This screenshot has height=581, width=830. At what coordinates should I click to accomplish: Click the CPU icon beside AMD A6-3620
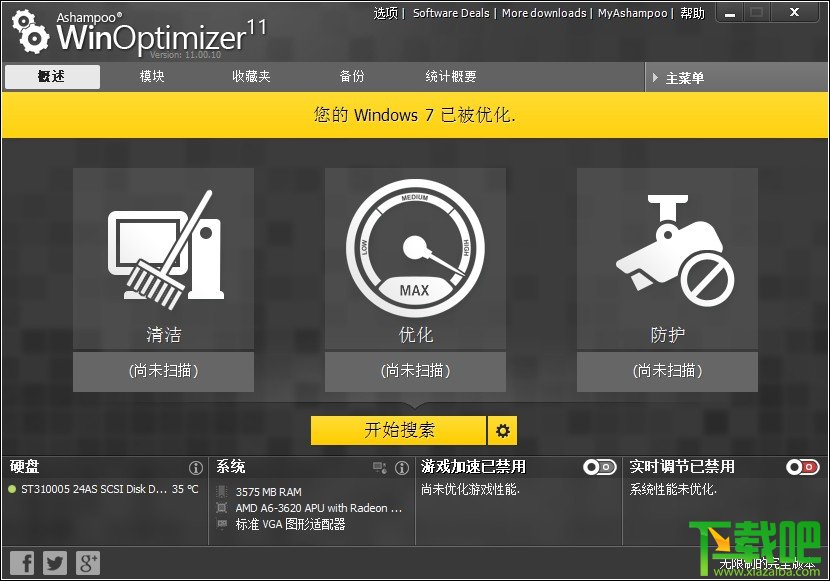coord(222,508)
